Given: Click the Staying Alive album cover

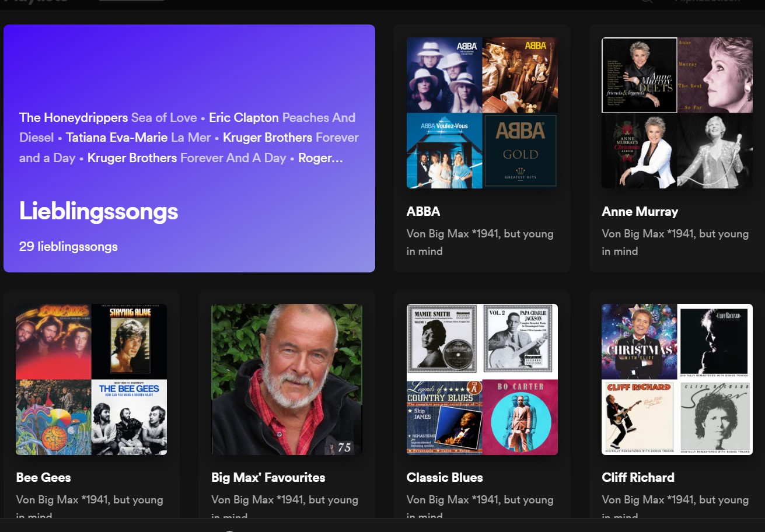Looking at the screenshot, I should pyautogui.click(x=129, y=341).
